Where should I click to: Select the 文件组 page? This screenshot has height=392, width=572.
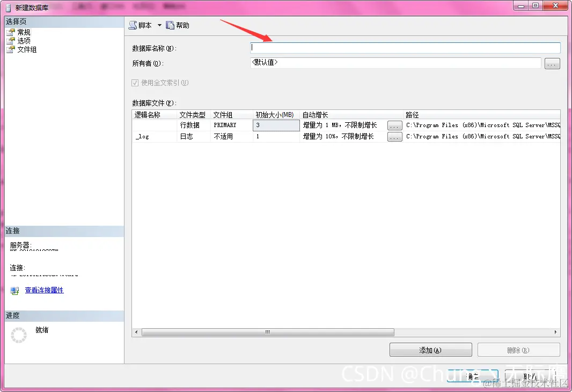(x=27, y=49)
